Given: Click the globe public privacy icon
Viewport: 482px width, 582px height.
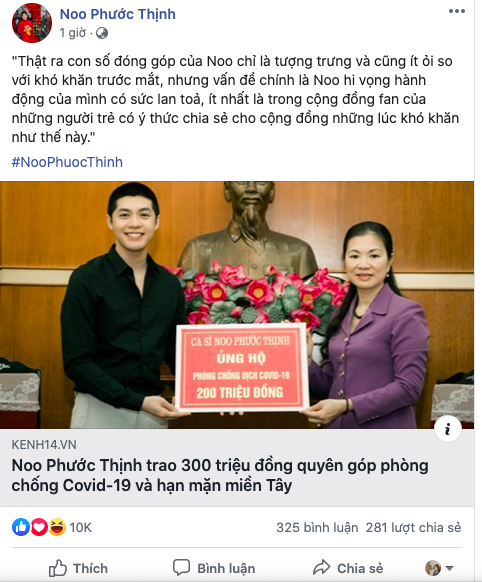Looking at the screenshot, I should point(102,33).
